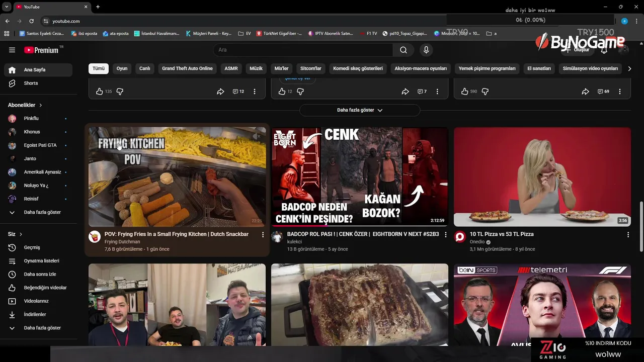Open Onedio channel avatar

coord(460,237)
